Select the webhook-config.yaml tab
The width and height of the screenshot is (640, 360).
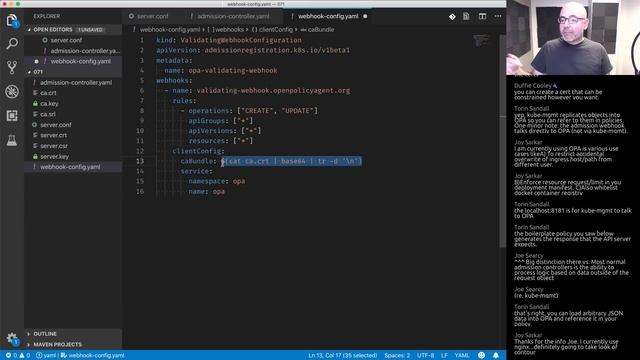click(327, 16)
